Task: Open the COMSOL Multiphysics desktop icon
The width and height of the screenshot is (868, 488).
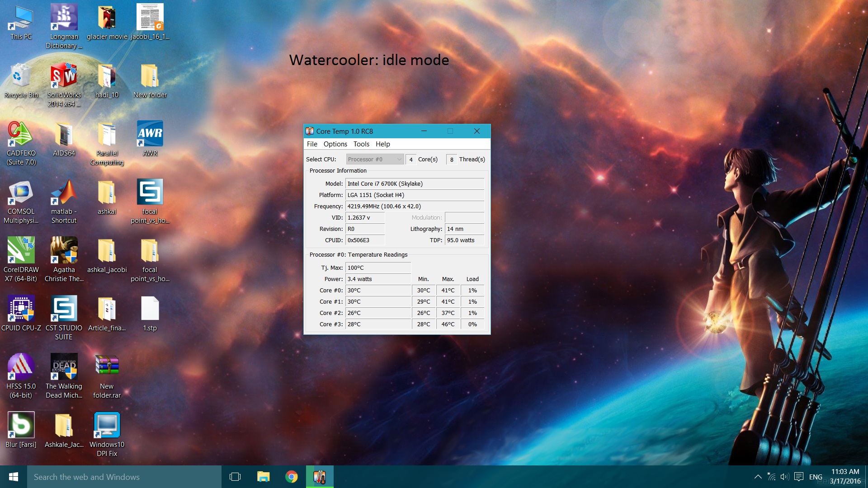Action: pos(21,192)
